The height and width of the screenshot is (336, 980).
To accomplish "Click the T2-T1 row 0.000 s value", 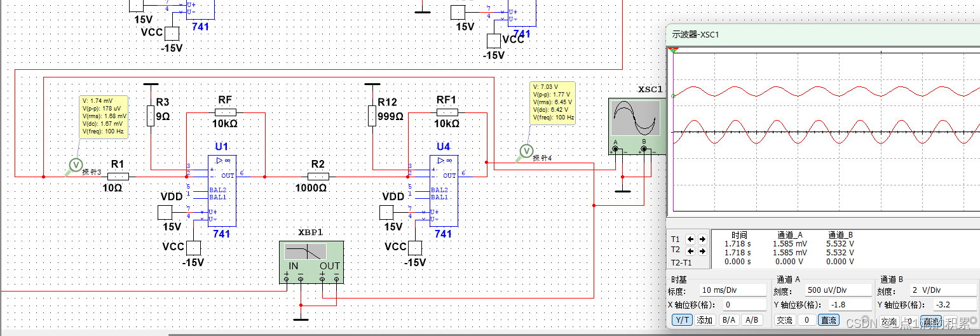I will [738, 262].
